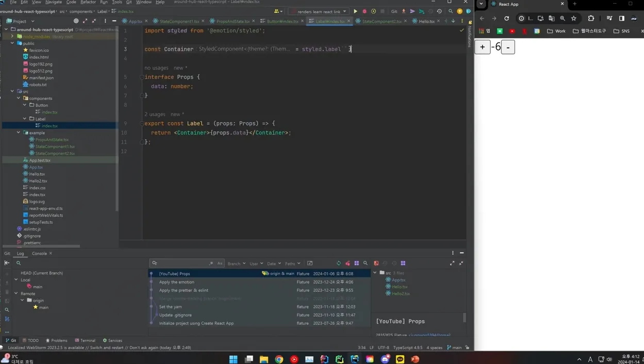Collapse the example folder in project tree
This screenshot has height=364, width=644.
point(19,133)
